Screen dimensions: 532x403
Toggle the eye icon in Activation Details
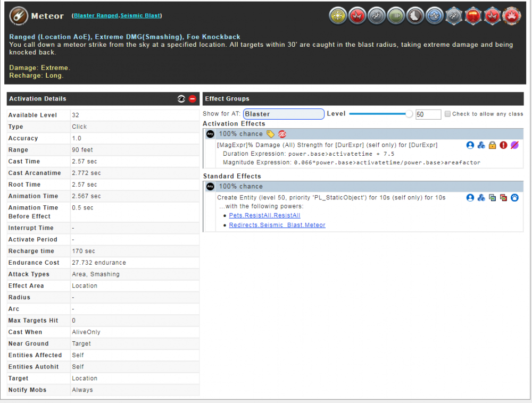[181, 99]
